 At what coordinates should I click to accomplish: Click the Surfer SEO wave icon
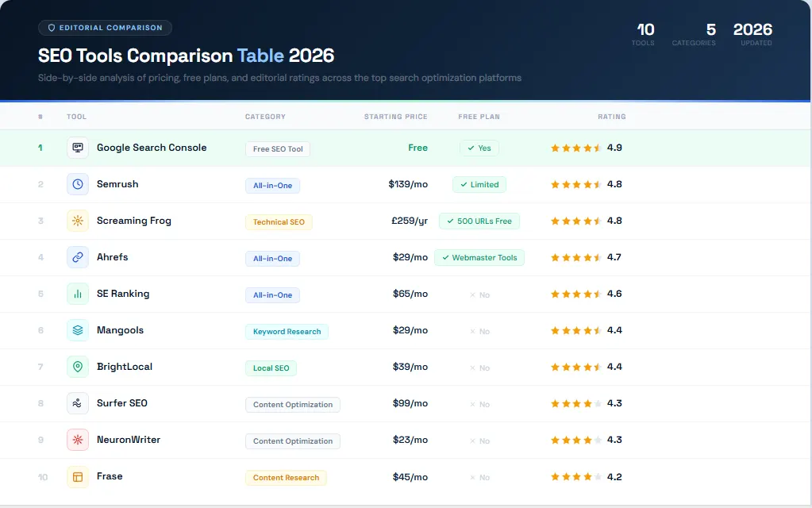pos(78,403)
